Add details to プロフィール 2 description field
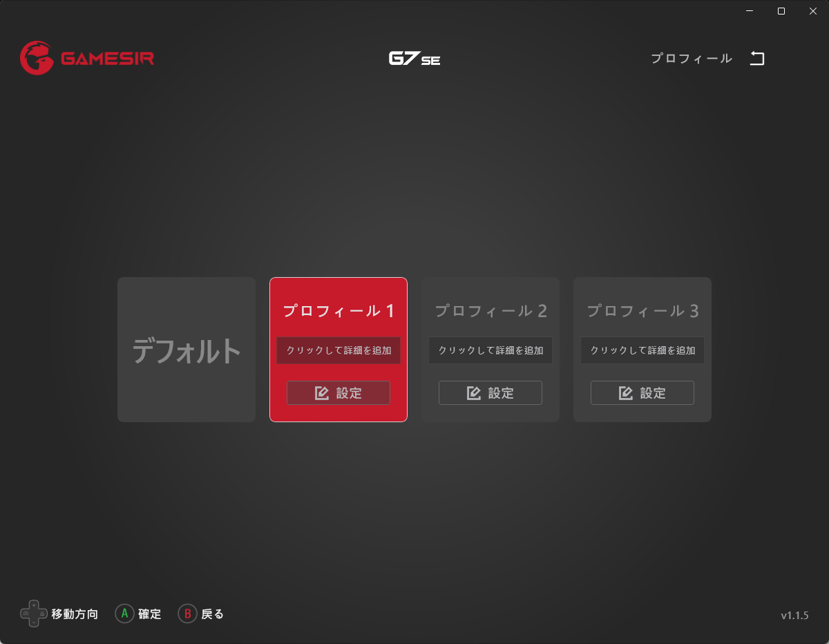Screen dimensions: 829x644 (x=490, y=350)
